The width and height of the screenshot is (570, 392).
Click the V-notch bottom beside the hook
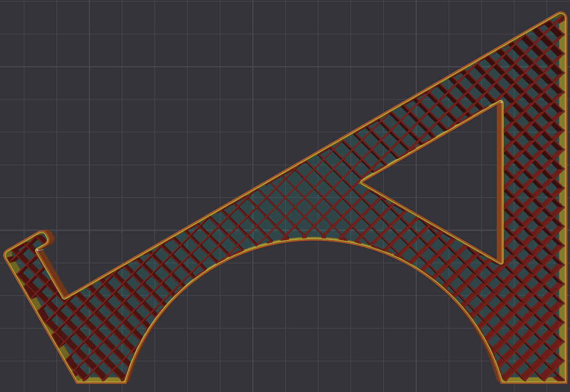(65, 298)
